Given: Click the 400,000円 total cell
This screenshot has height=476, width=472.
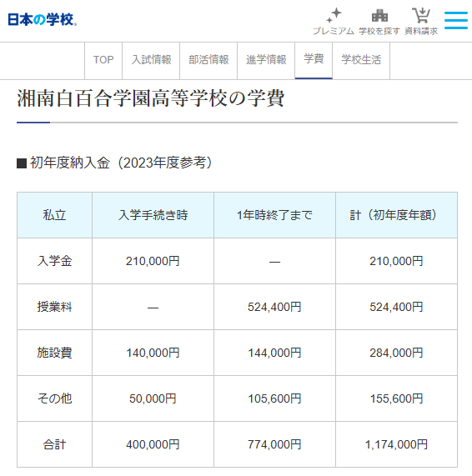Looking at the screenshot, I should point(153,444).
